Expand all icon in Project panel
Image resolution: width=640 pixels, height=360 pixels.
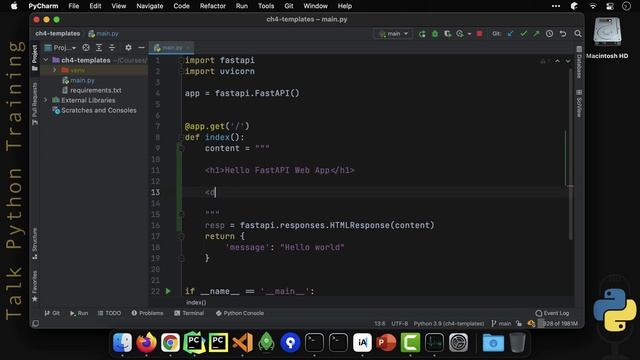coord(99,48)
